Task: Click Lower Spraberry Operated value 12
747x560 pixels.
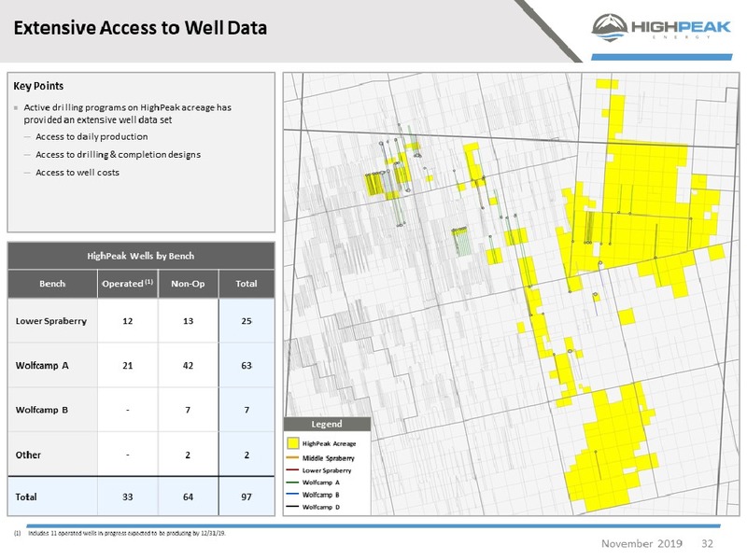Action: pos(127,321)
